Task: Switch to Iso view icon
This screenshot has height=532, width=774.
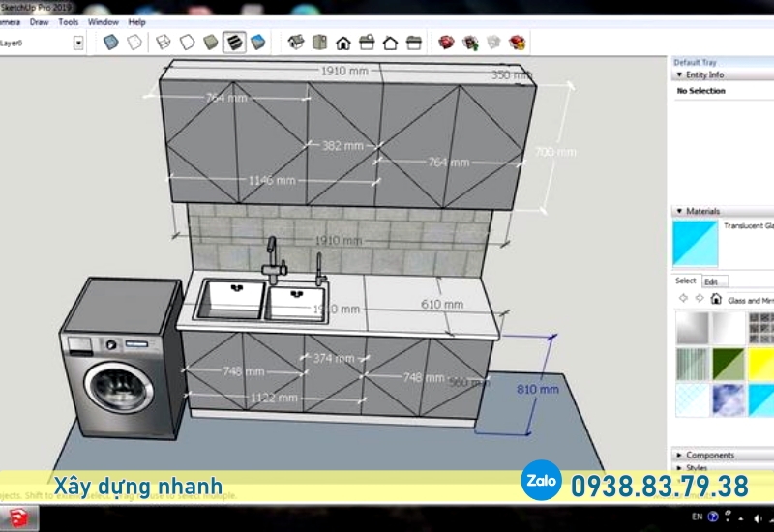Action: 297,43
